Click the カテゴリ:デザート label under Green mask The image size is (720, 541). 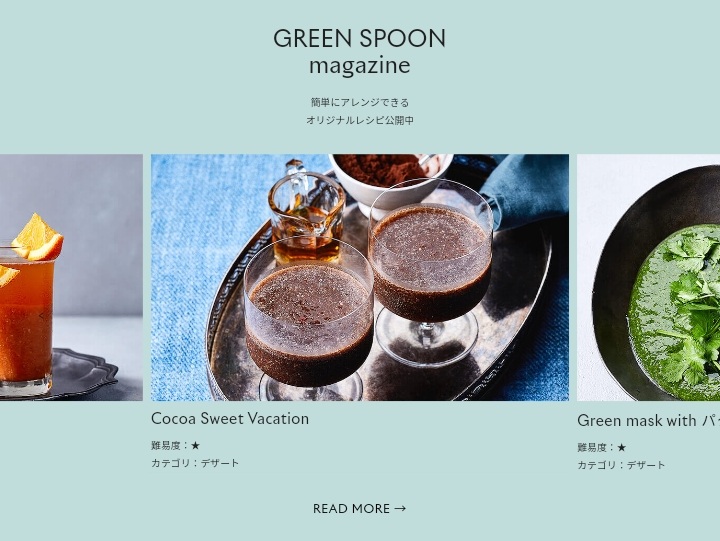(x=621, y=465)
